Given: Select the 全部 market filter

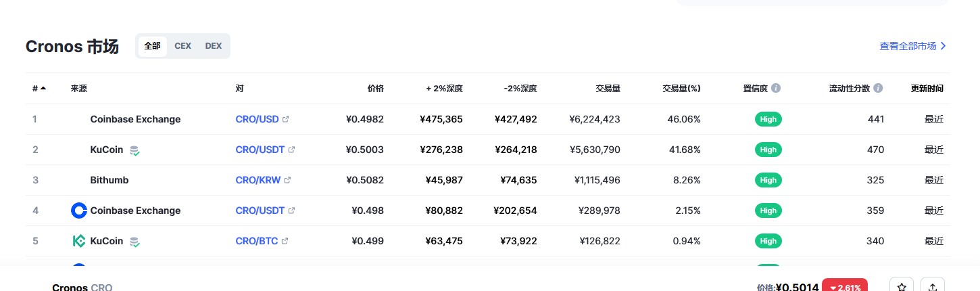Looking at the screenshot, I should 152,46.
